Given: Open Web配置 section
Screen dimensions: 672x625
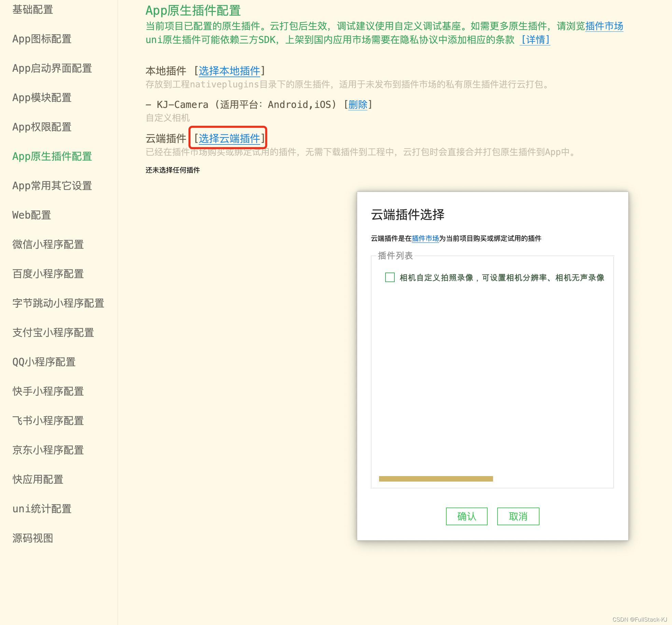Looking at the screenshot, I should coord(31,215).
